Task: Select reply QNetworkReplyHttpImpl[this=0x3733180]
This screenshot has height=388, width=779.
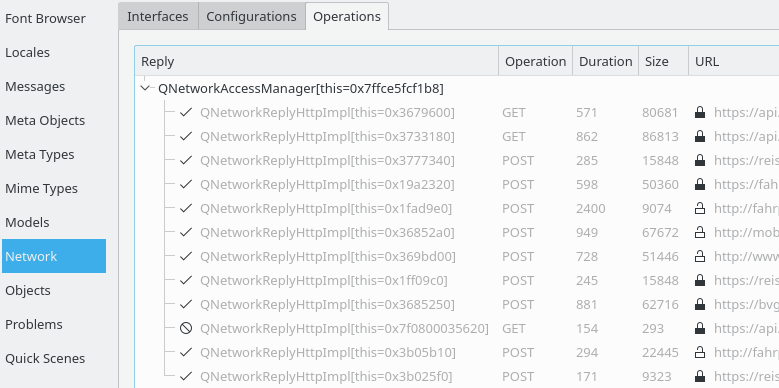Action: click(327, 137)
